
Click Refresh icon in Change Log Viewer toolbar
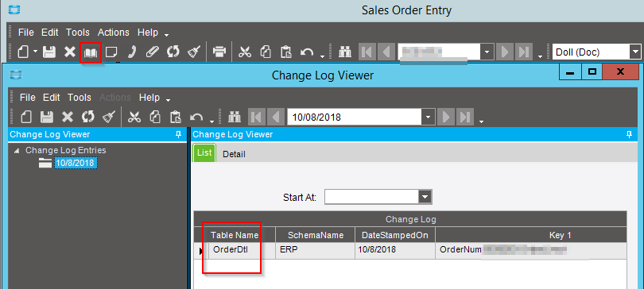(88, 118)
